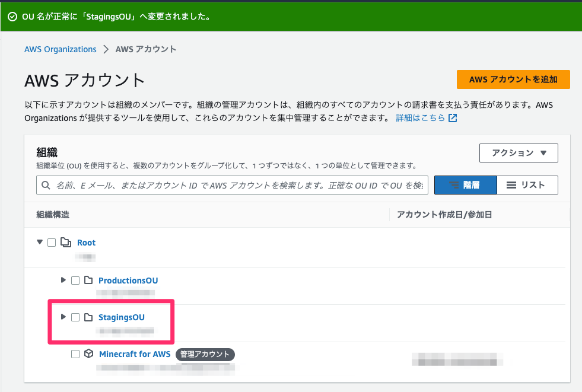Click the Root organization icon
Viewport: 582px width, 392px height.
tap(66, 243)
